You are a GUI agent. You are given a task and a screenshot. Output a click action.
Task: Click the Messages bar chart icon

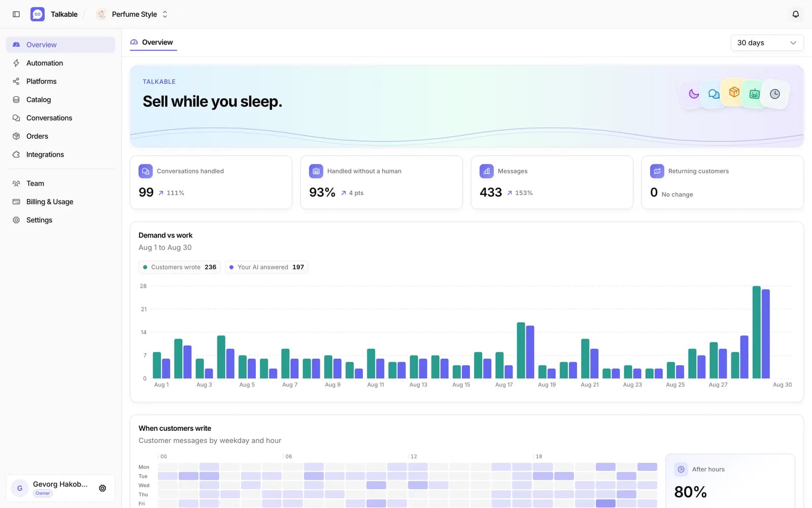coord(487,171)
